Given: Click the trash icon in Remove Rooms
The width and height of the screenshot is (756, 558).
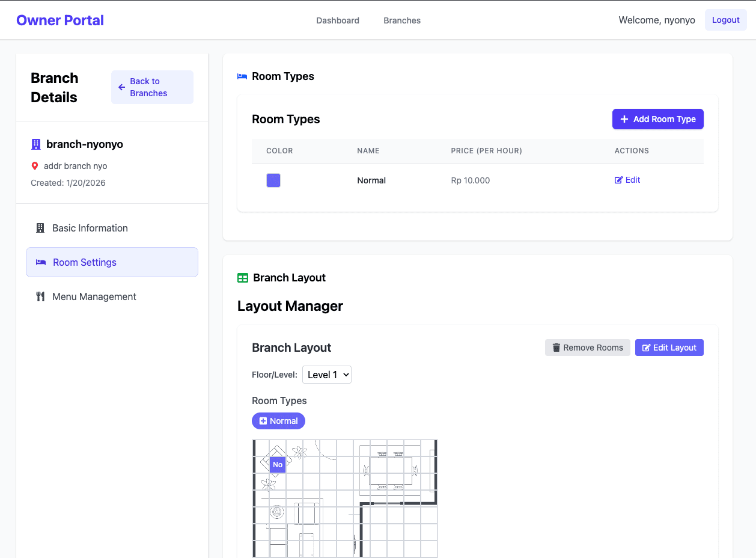Looking at the screenshot, I should pos(556,348).
